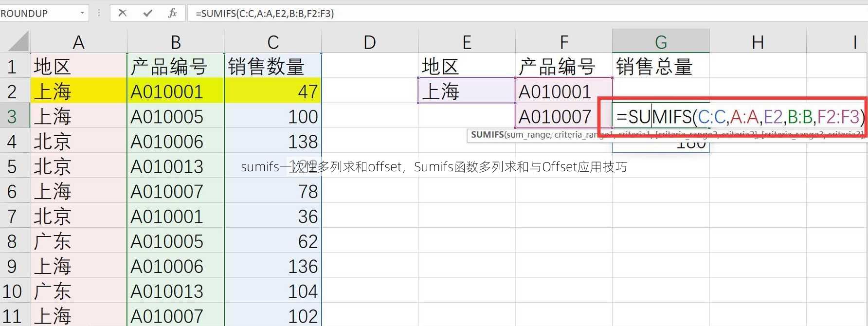Click cell C3 with value 100
Viewport: 868px width, 326px height.
[x=273, y=116]
